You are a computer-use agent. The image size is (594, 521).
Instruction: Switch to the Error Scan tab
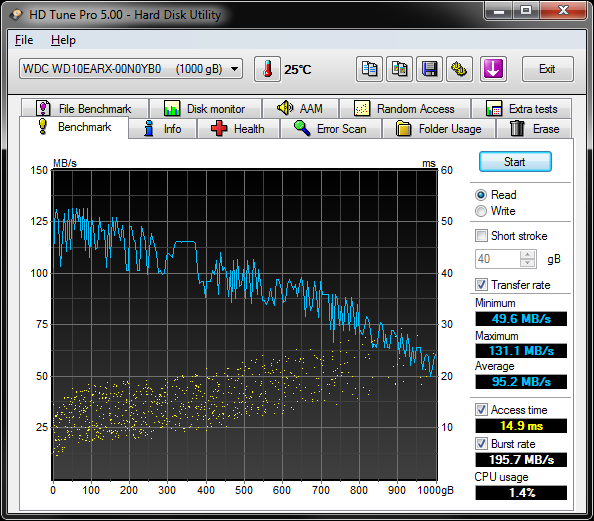[x=331, y=129]
